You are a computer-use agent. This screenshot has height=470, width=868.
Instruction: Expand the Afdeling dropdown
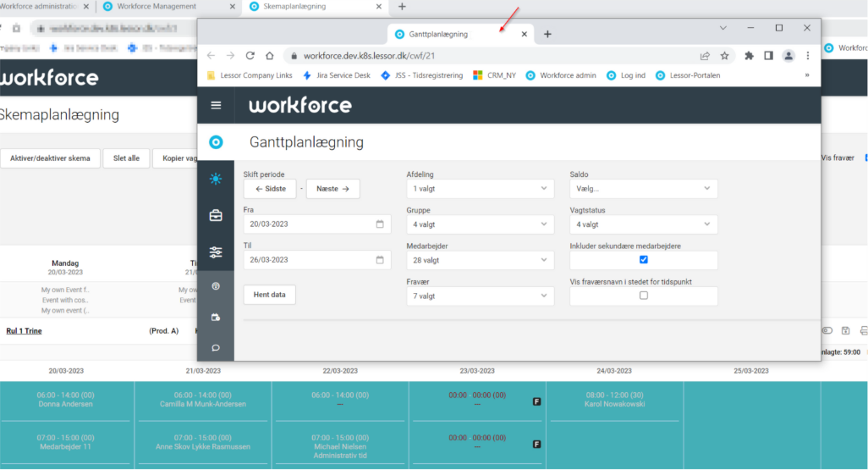point(480,189)
